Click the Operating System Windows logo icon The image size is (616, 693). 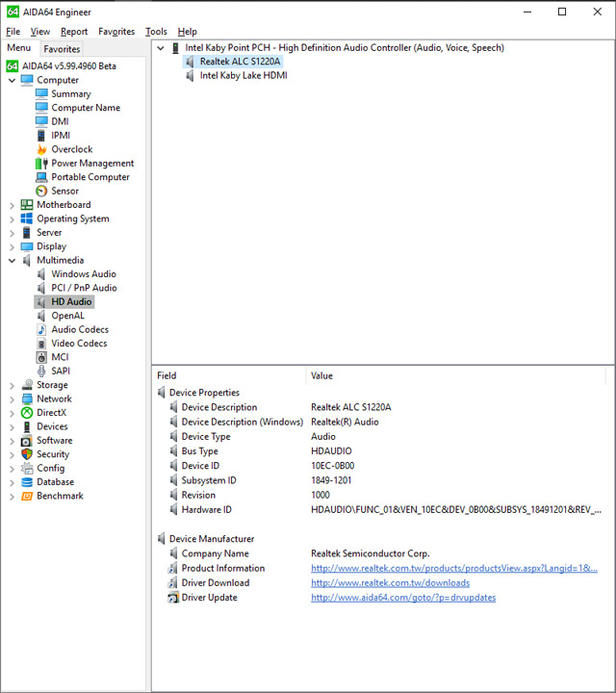(27, 218)
